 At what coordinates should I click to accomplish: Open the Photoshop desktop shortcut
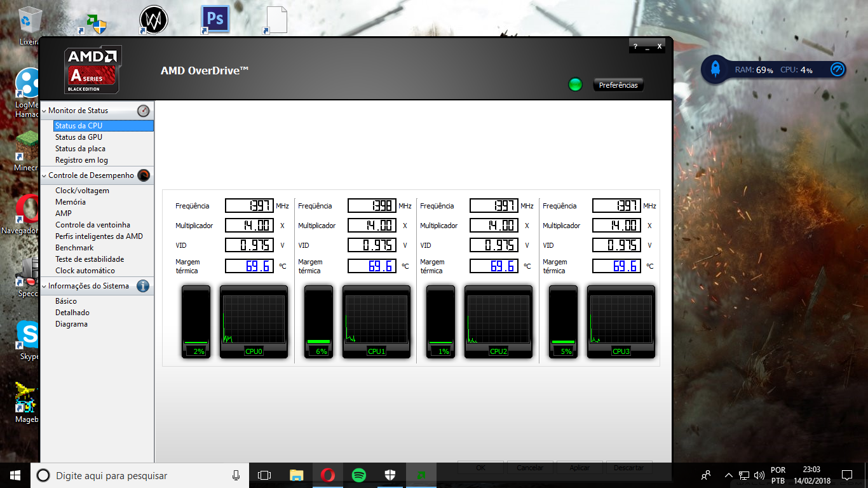(x=215, y=20)
